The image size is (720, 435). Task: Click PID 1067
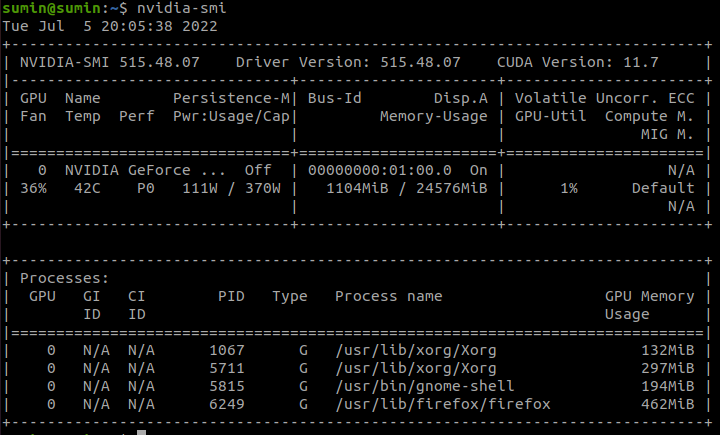click(x=227, y=350)
